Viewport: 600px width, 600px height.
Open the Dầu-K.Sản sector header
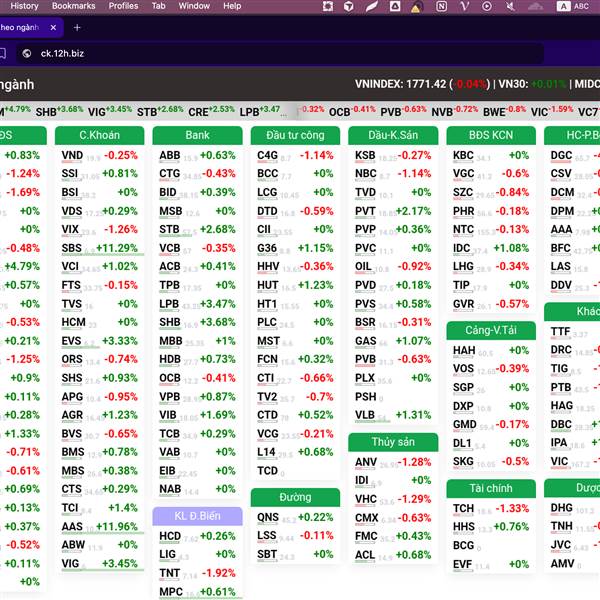(x=393, y=135)
